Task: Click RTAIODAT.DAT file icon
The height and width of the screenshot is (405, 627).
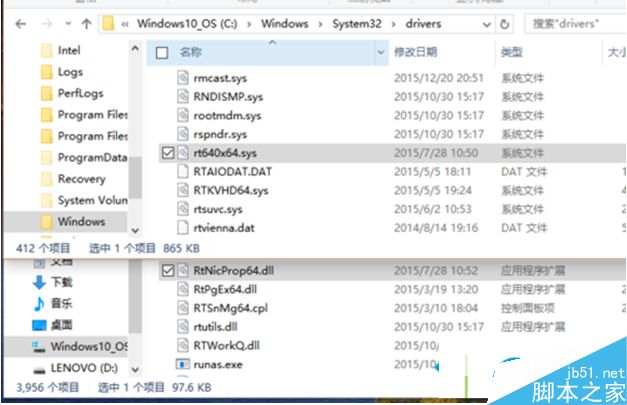Action: (183, 172)
